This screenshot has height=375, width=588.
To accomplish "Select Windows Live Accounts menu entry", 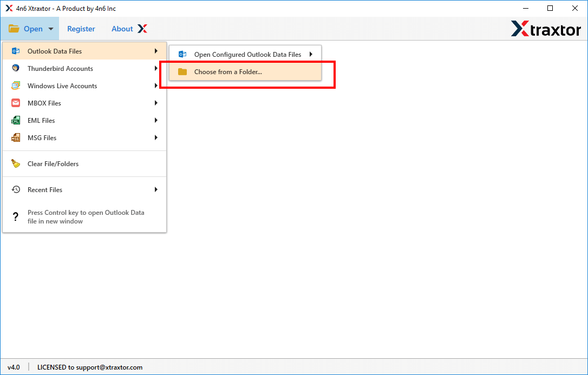I will [84, 85].
